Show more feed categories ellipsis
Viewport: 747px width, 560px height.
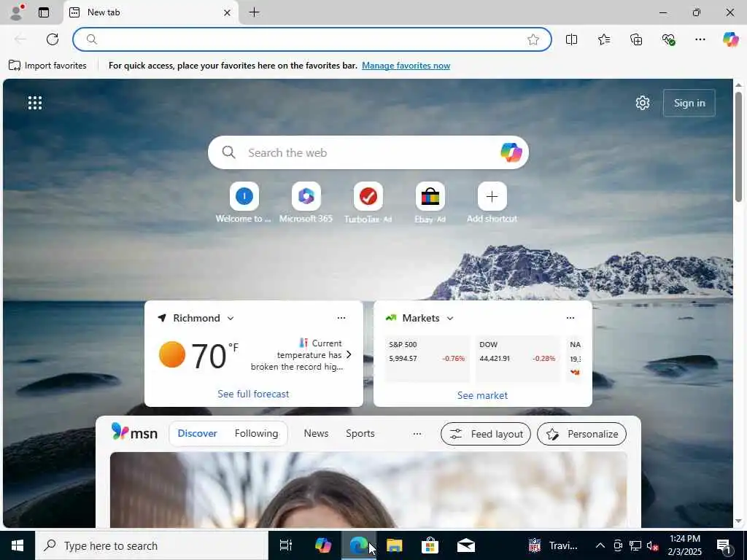click(x=417, y=434)
